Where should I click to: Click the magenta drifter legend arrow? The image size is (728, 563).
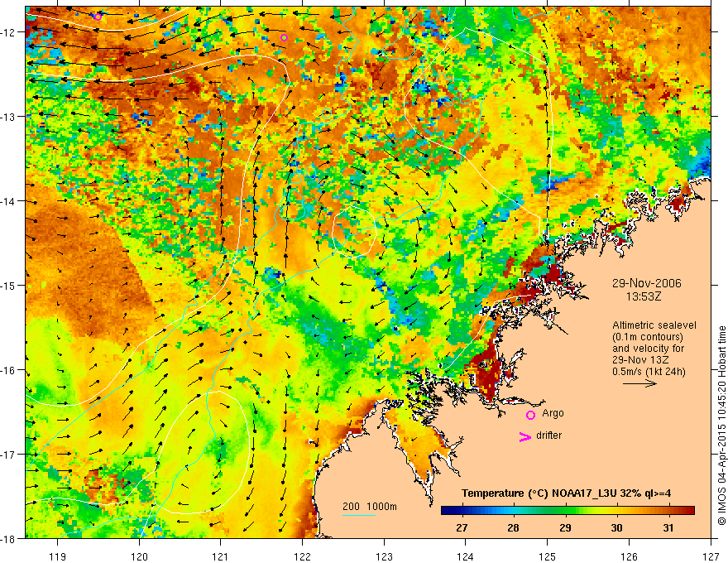[525, 436]
